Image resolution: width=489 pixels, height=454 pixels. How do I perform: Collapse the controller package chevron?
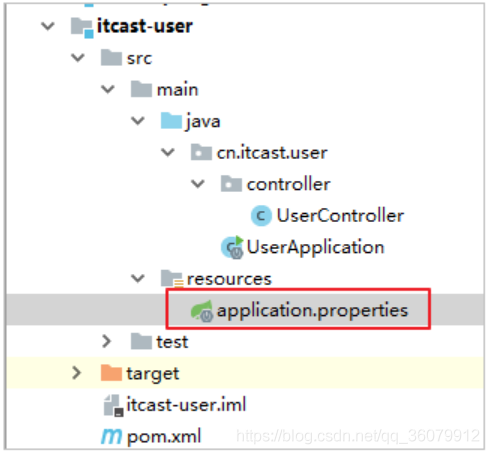click(x=198, y=184)
